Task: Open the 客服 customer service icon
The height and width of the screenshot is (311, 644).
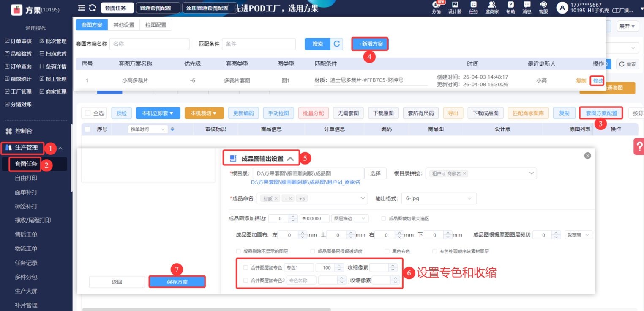Action: coord(543,7)
